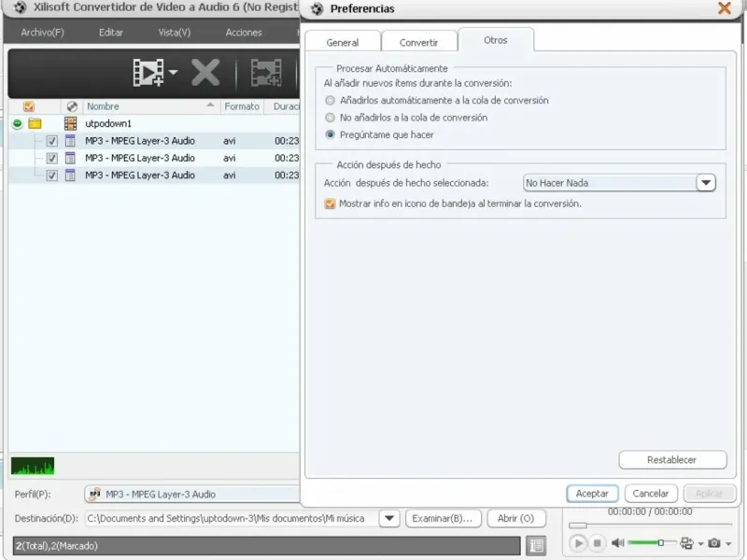Click the green collapse icon beside utpodown1
747x560 pixels.
point(17,124)
